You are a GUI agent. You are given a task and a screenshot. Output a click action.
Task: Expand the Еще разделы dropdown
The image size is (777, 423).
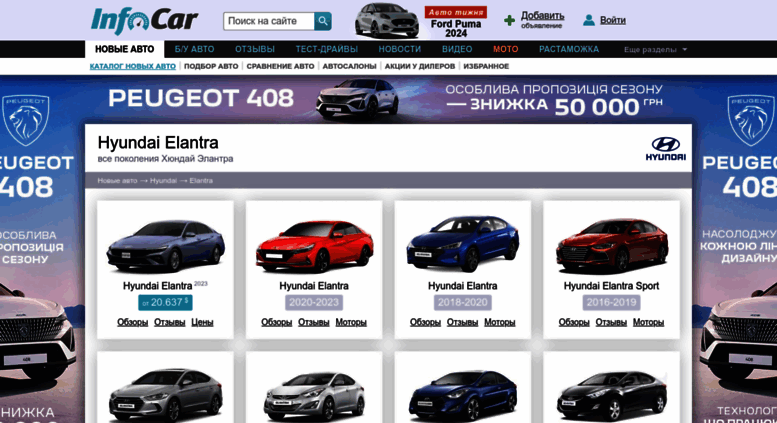pyautogui.click(x=655, y=50)
